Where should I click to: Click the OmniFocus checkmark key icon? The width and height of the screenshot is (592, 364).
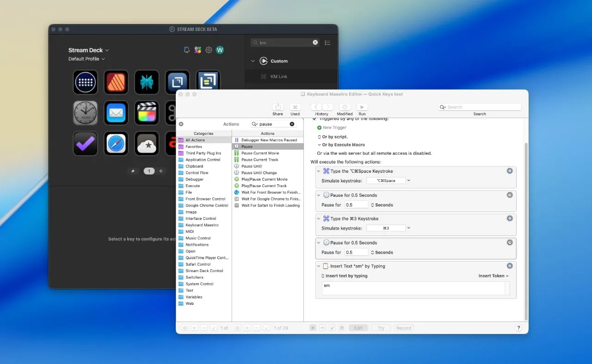tap(86, 144)
